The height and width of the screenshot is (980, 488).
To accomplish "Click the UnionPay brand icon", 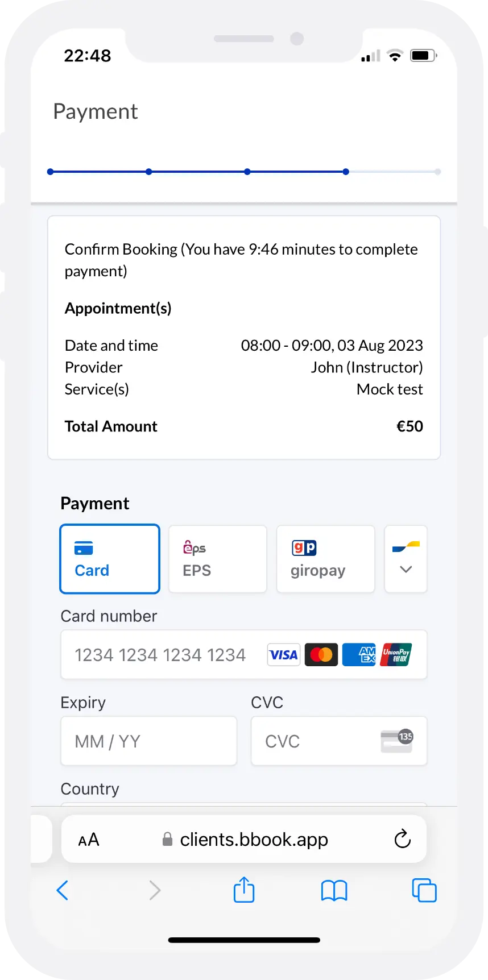I will coord(396,655).
